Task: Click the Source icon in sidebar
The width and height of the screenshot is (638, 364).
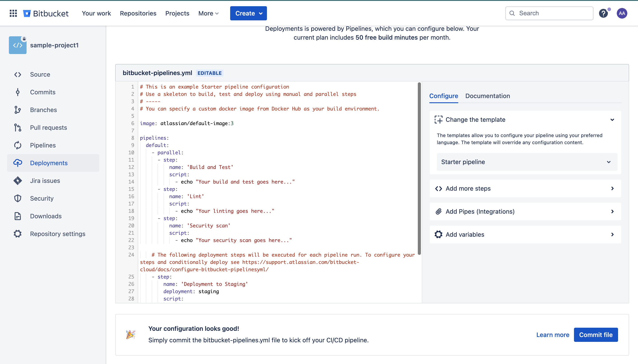Action: (18, 74)
